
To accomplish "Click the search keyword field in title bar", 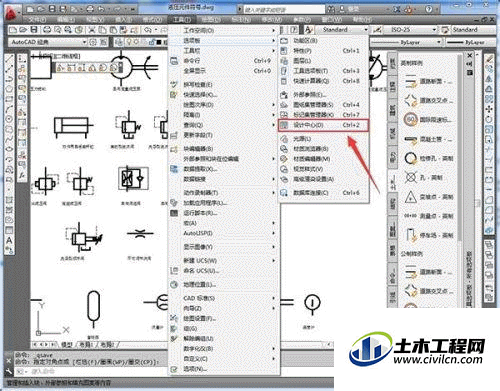I will click(x=284, y=9).
